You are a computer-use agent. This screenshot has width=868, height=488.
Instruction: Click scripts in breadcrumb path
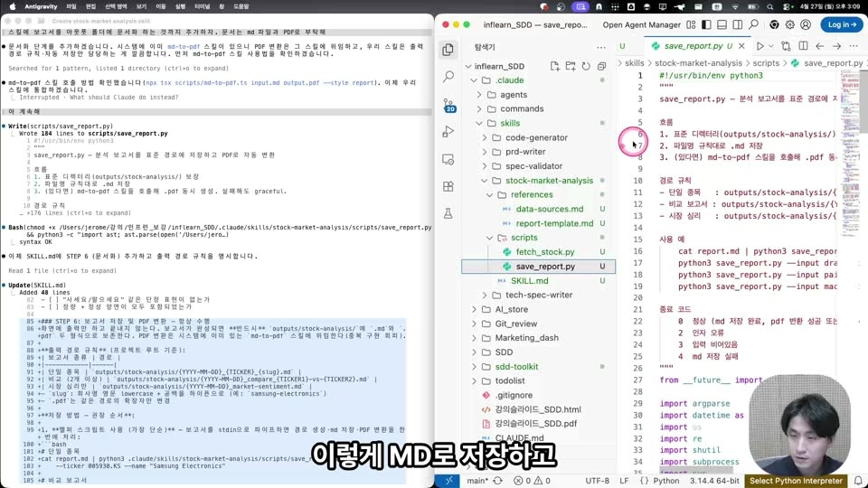tap(766, 63)
